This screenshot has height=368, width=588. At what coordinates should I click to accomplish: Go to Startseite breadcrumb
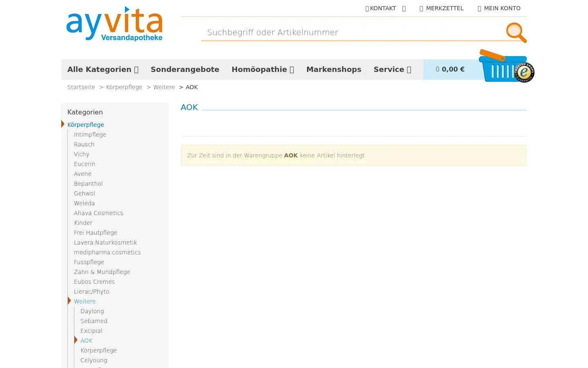(81, 87)
